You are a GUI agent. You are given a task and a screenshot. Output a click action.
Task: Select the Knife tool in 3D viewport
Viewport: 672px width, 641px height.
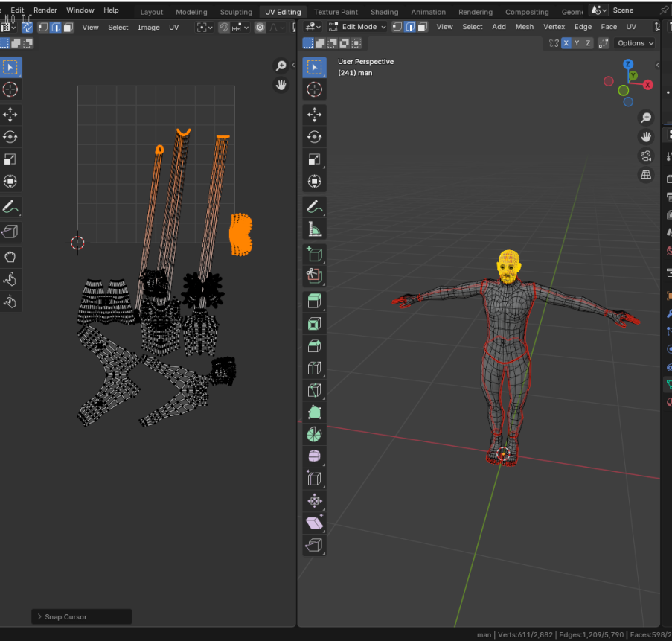coord(314,390)
